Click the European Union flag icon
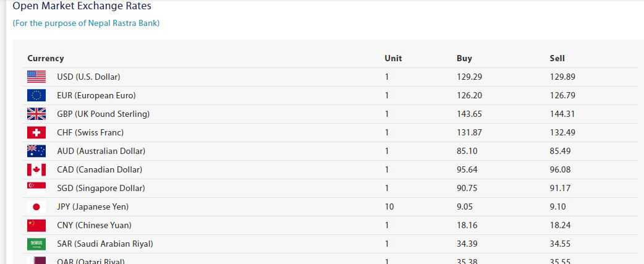This screenshot has width=644, height=264. [x=36, y=95]
